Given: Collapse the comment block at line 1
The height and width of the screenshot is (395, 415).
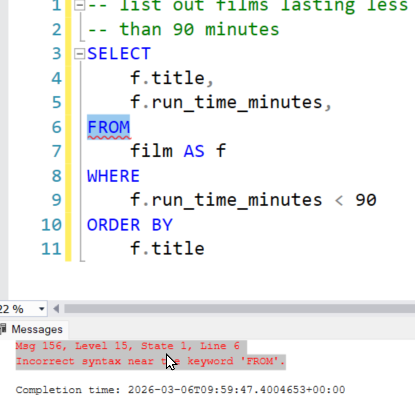Looking at the screenshot, I should [79, 5].
